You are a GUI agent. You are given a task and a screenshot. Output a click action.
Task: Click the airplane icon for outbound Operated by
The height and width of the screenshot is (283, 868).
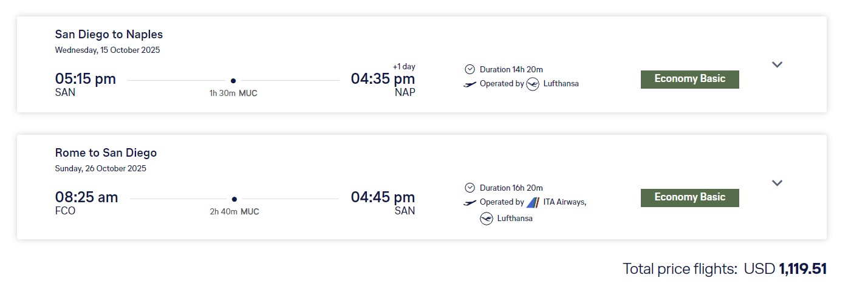470,84
